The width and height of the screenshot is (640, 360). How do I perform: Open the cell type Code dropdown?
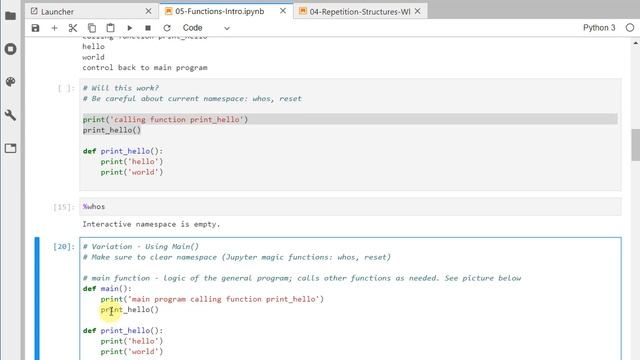click(x=206, y=28)
